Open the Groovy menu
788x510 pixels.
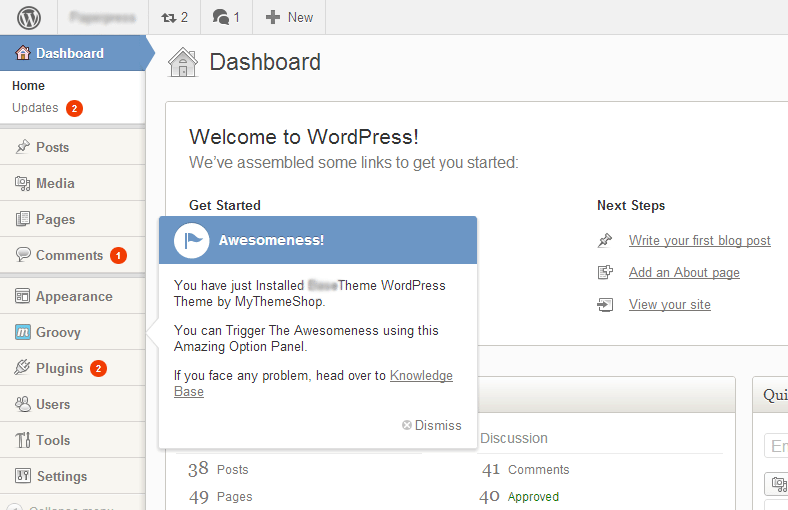click(x=73, y=332)
